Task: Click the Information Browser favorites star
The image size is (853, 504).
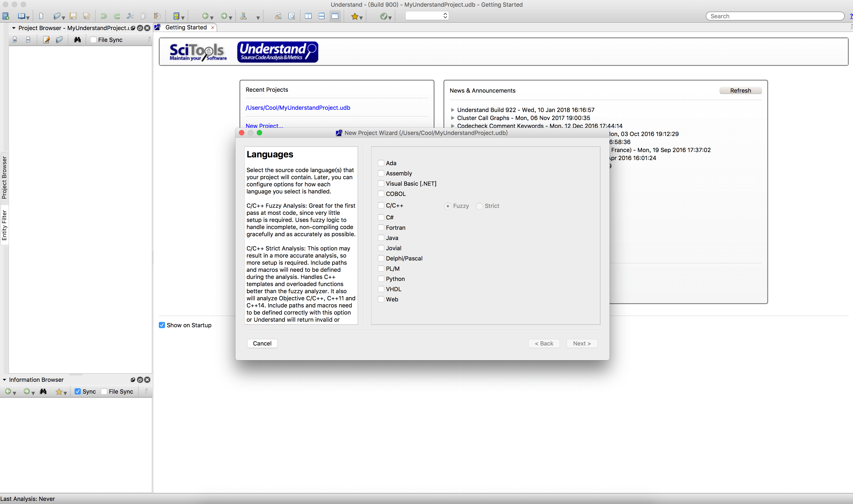Action: pyautogui.click(x=59, y=392)
